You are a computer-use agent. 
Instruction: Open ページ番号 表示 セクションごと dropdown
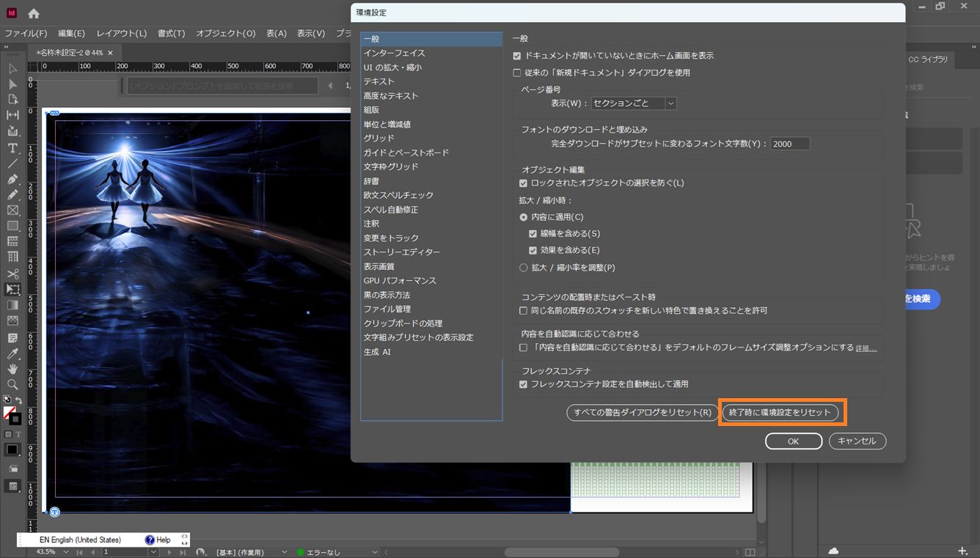point(634,103)
